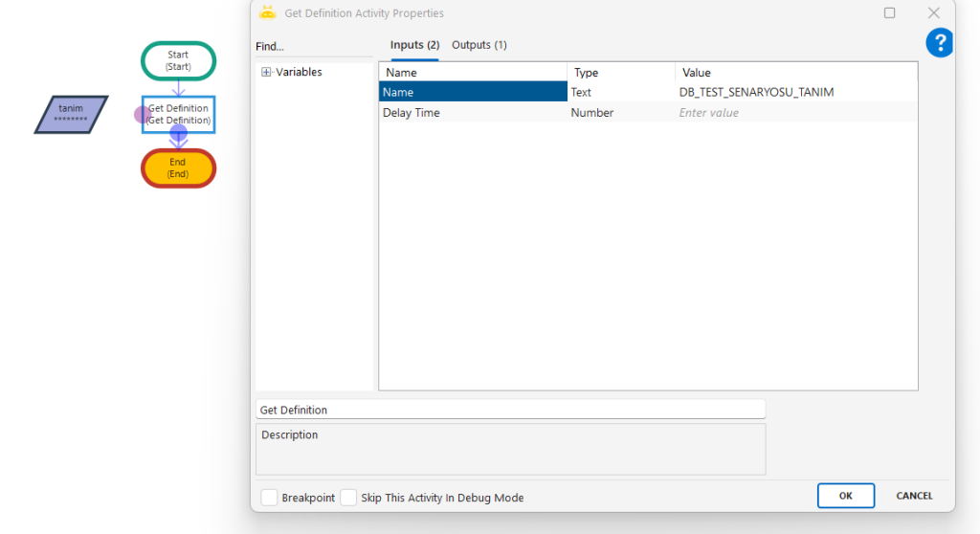Click the blue help question mark icon
980x534 pixels.
point(940,43)
